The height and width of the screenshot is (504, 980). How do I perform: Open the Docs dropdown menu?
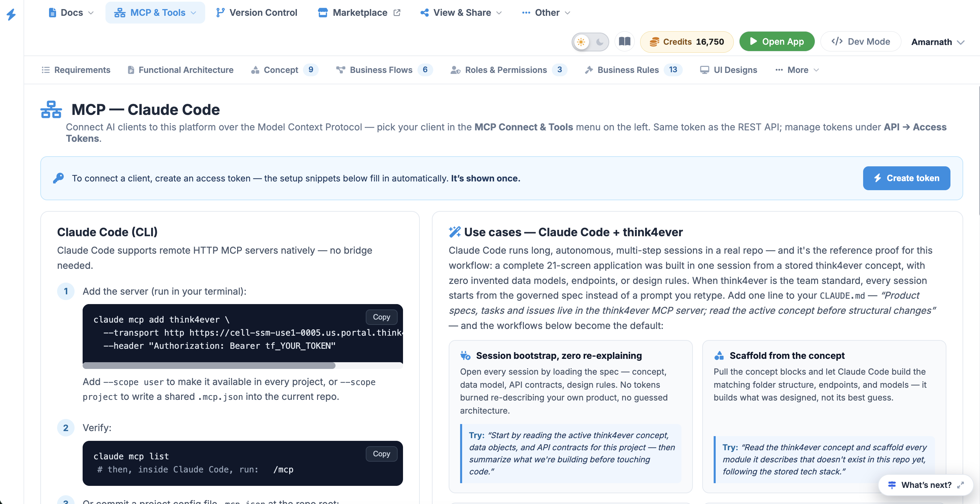pyautogui.click(x=71, y=12)
